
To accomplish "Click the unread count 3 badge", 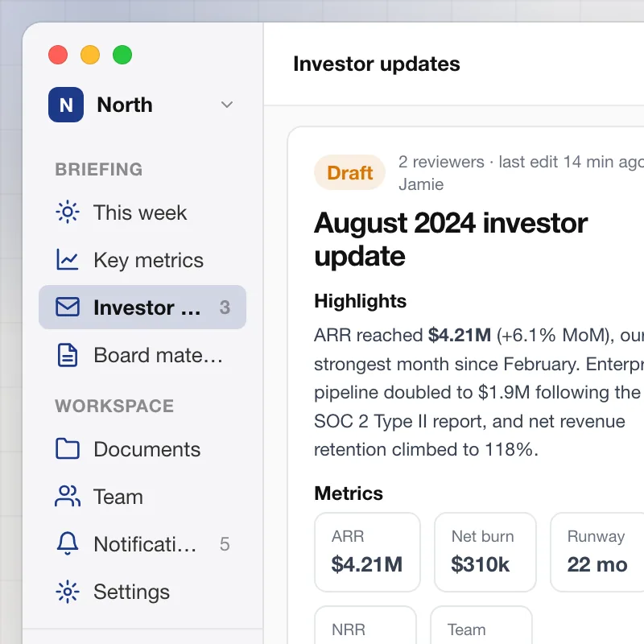I will [225, 308].
